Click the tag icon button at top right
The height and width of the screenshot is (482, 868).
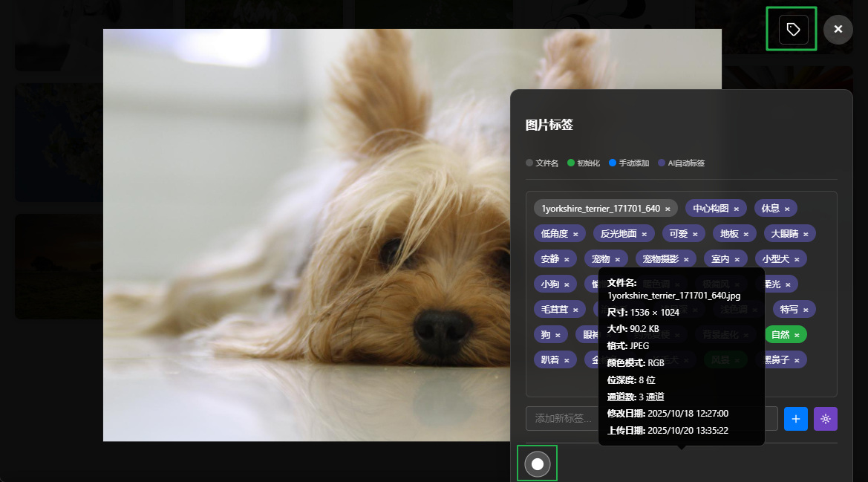click(x=793, y=29)
